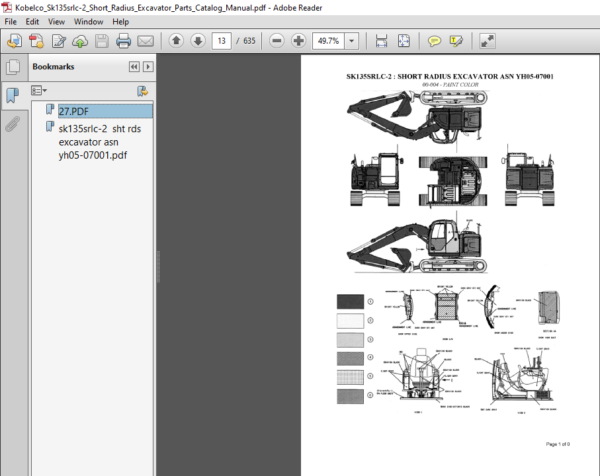The height and width of the screenshot is (476, 600).
Task: Click the Sign document pen icon
Action: 59,41
